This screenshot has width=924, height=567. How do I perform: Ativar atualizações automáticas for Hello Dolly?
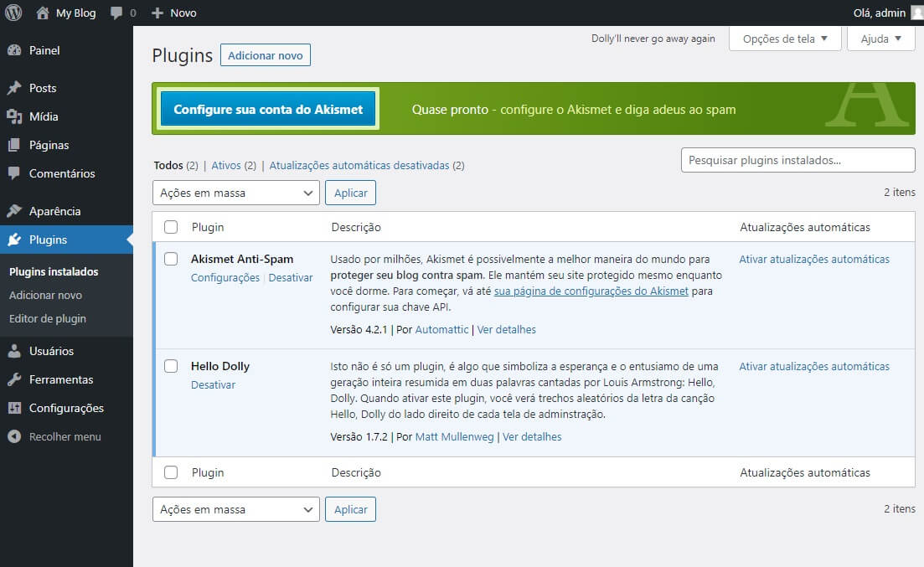click(814, 367)
